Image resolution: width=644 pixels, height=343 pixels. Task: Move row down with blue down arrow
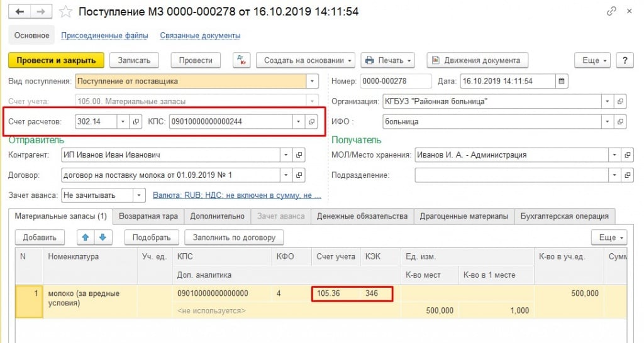point(102,237)
